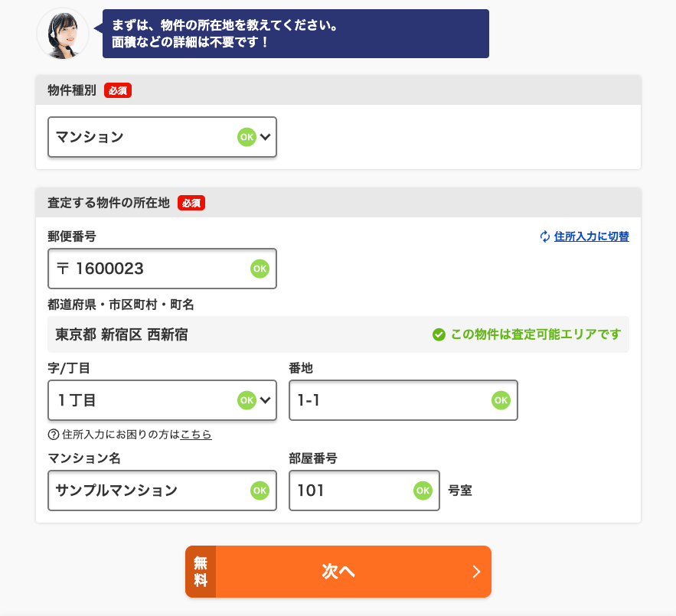Click the OK badge in マンション名 field
The height and width of the screenshot is (616, 676).
pyautogui.click(x=260, y=491)
